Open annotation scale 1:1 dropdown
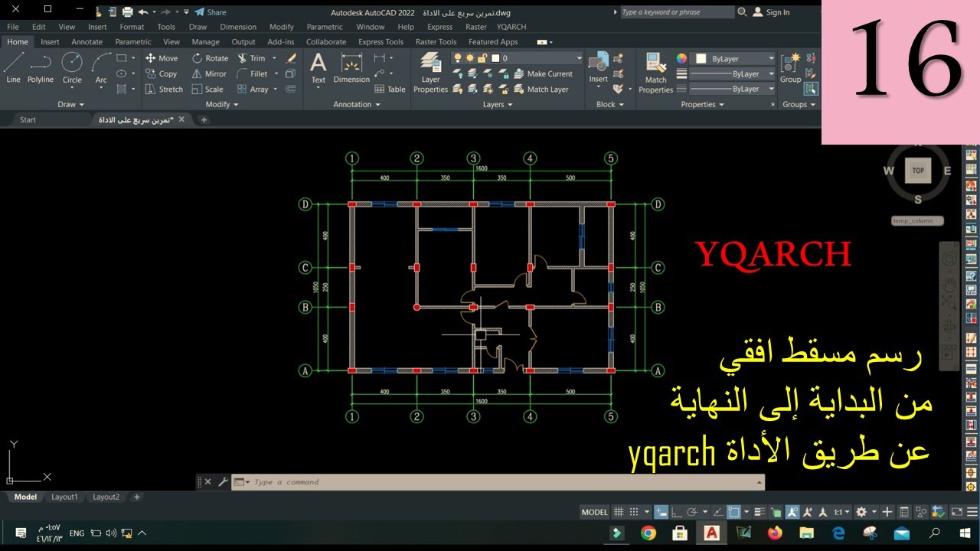The height and width of the screenshot is (551, 980). [x=841, y=512]
